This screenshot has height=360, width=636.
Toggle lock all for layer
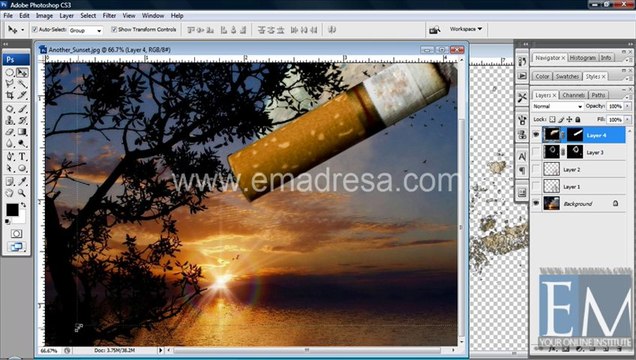[578, 119]
